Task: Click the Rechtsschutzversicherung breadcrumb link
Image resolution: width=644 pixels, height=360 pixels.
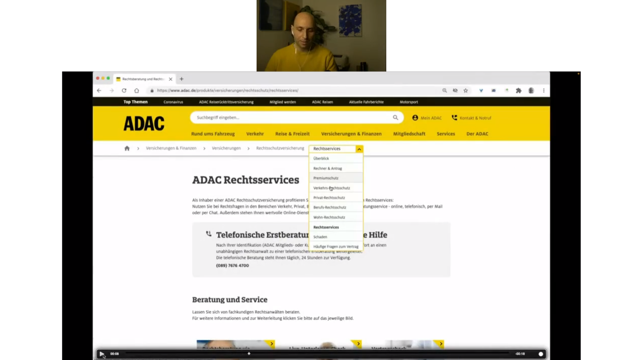Action: point(280,148)
